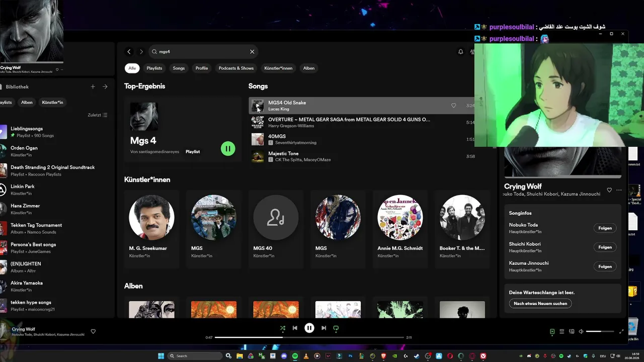
Task: Open Death Stranding 2 Original Soundtrack playlist
Action: [54, 170]
